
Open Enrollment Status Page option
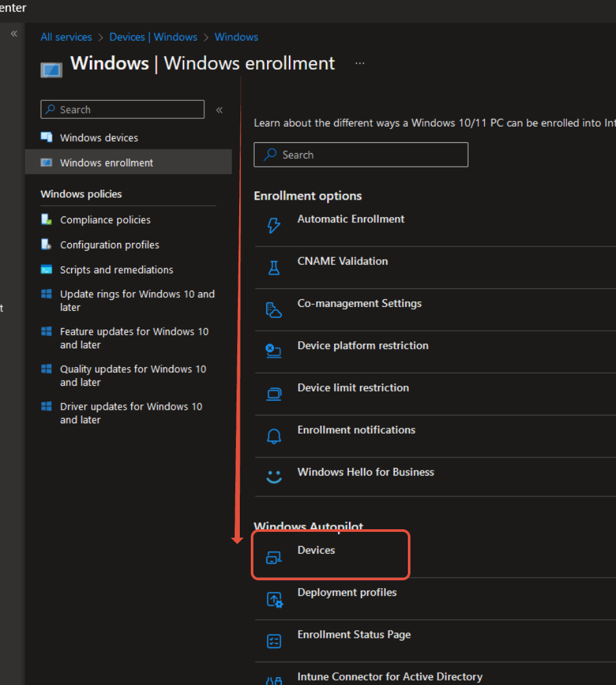pos(354,635)
